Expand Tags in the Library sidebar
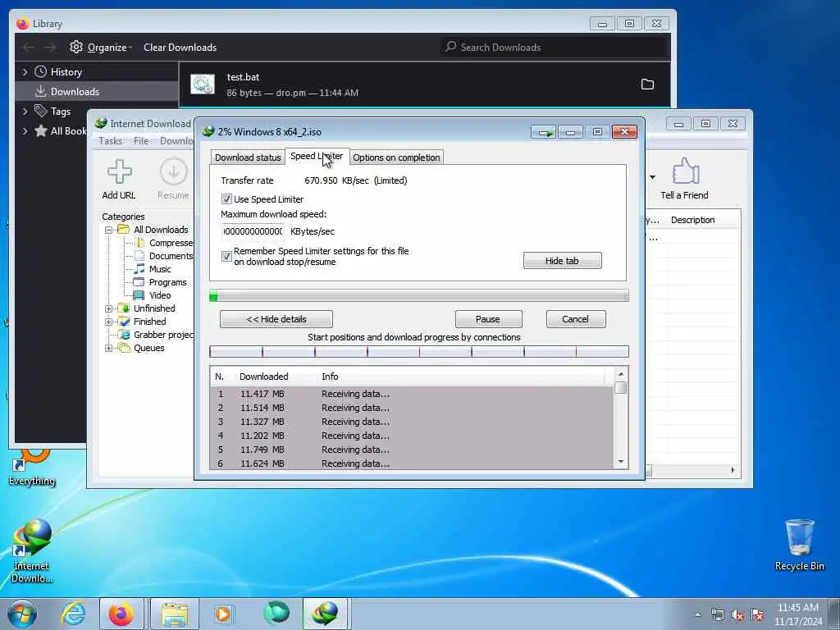This screenshot has height=630, width=840. coord(25,112)
